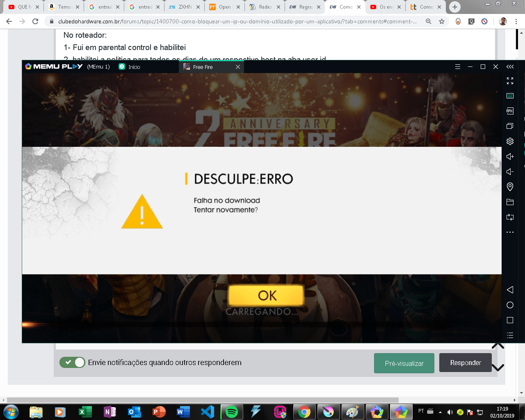Click the up chevron beside the reply box
The image size is (525, 420).
click(498, 346)
